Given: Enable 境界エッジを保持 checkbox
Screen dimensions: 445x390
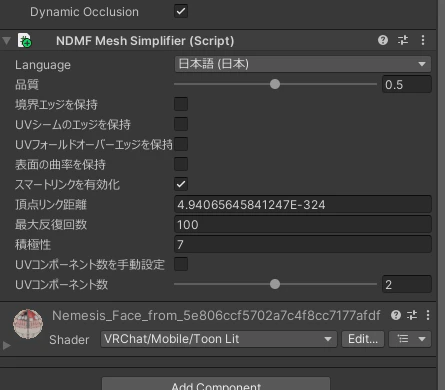Looking at the screenshot, I should (x=181, y=104).
